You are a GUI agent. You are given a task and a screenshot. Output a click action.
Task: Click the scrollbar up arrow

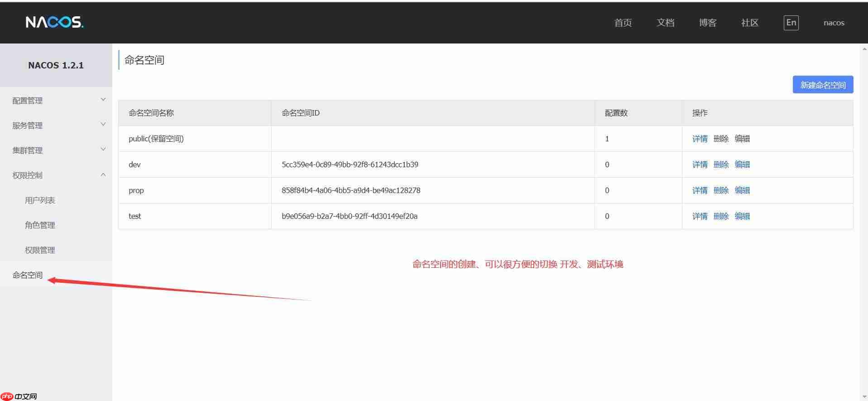(x=864, y=48)
